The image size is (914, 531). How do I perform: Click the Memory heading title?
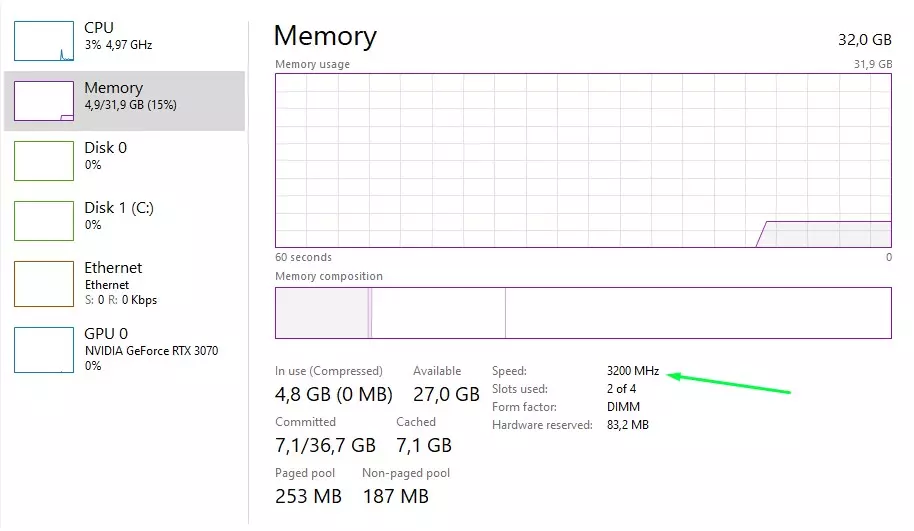click(x=325, y=37)
